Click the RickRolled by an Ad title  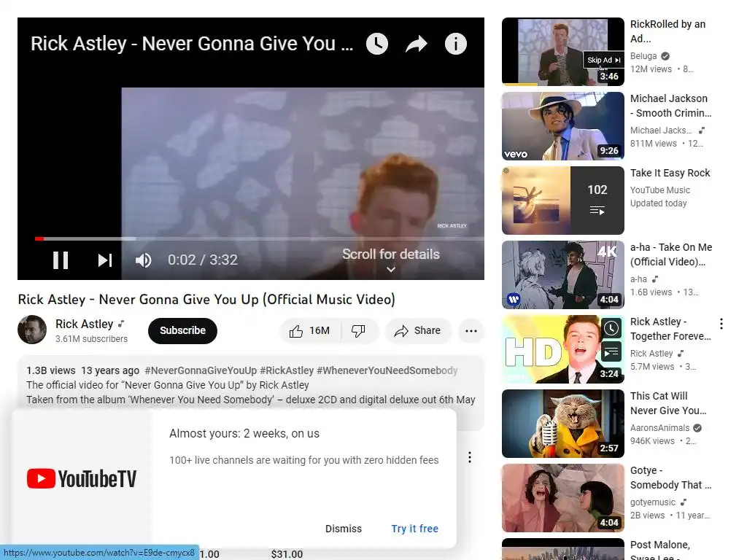(667, 31)
